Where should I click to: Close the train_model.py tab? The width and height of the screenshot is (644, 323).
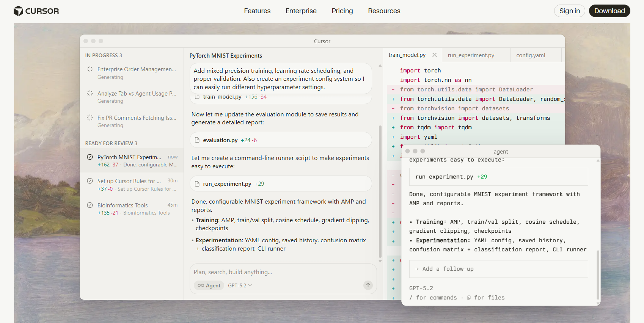(435, 55)
